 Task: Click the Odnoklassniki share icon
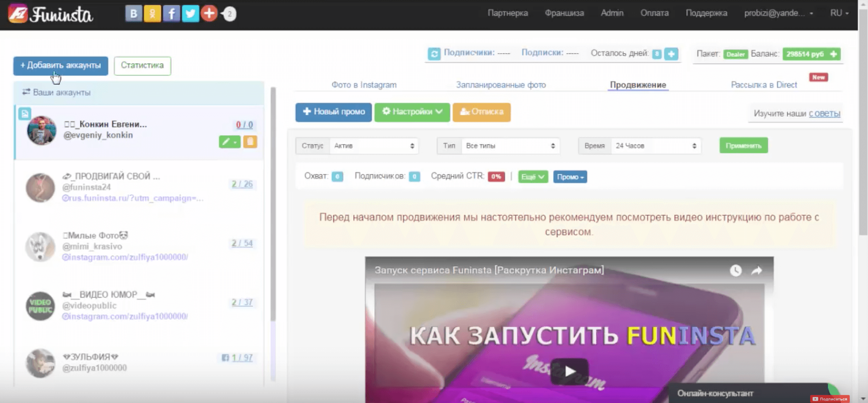pyautogui.click(x=152, y=14)
